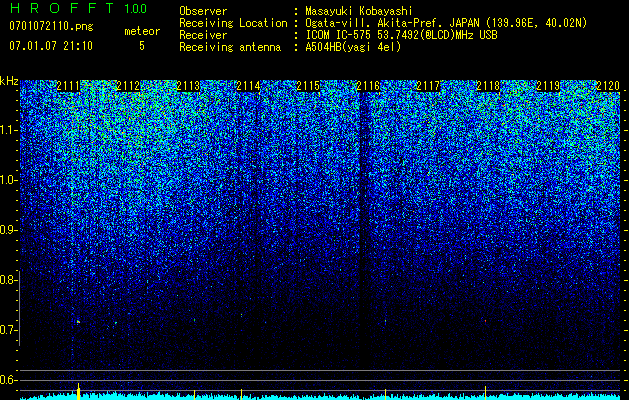Select the file name 0701072110.png
629x400 pixels.
(51, 26)
